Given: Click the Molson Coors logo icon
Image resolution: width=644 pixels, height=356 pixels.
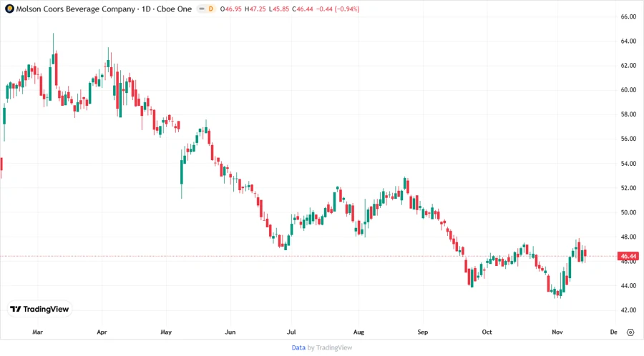Looking at the screenshot, I should pos(9,9).
